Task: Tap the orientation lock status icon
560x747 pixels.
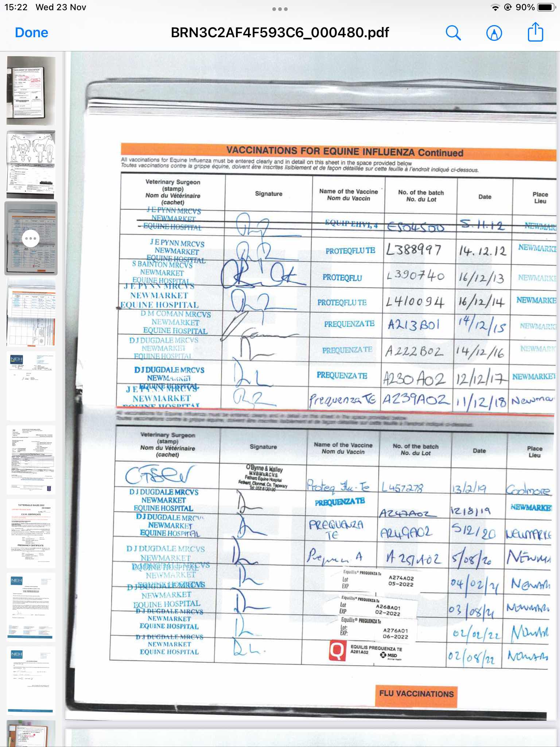Action: point(507,8)
